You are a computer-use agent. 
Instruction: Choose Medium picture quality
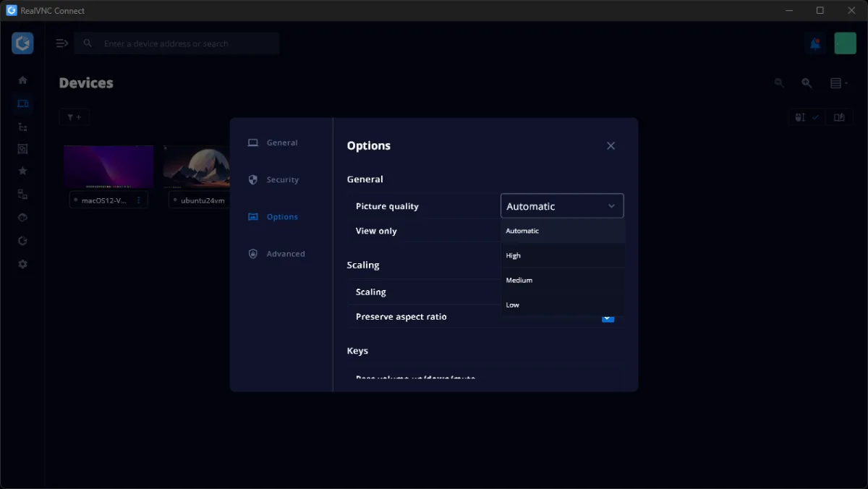pyautogui.click(x=563, y=280)
